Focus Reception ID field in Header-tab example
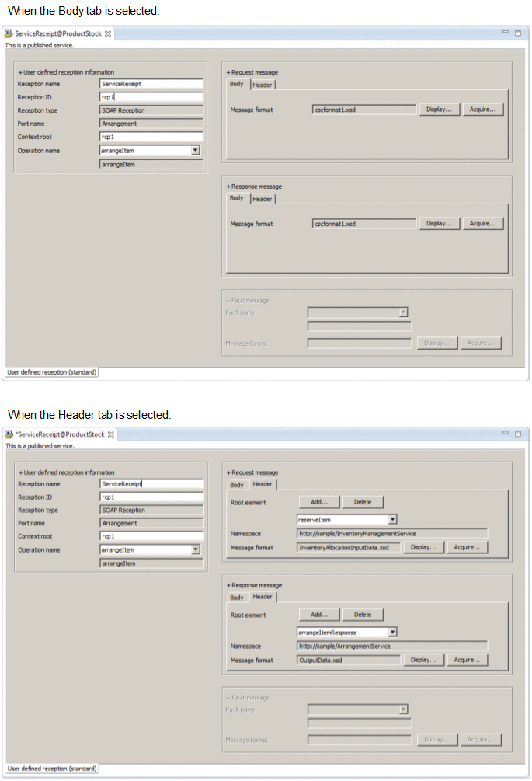 click(151, 497)
